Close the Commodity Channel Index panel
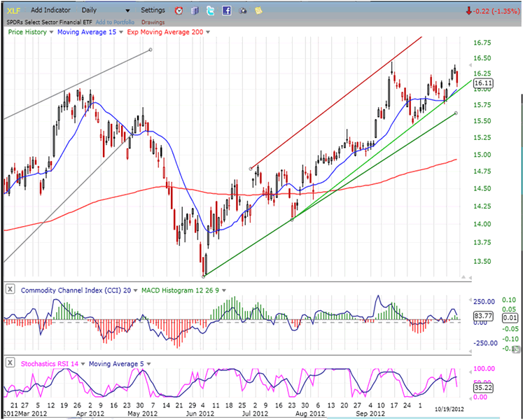 (11, 290)
